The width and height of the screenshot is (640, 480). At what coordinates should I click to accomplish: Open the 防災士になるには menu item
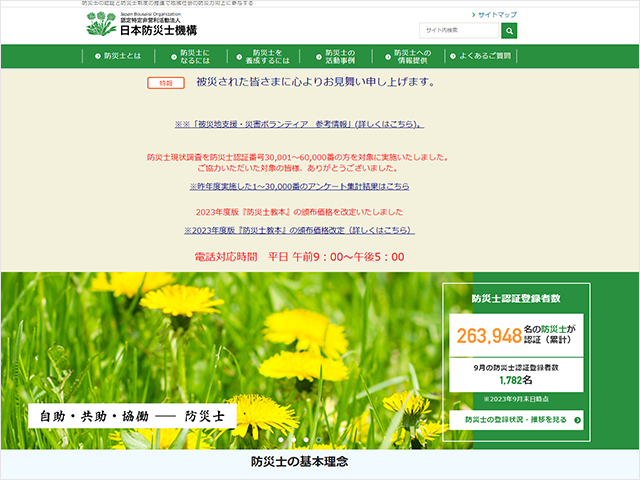(191, 56)
